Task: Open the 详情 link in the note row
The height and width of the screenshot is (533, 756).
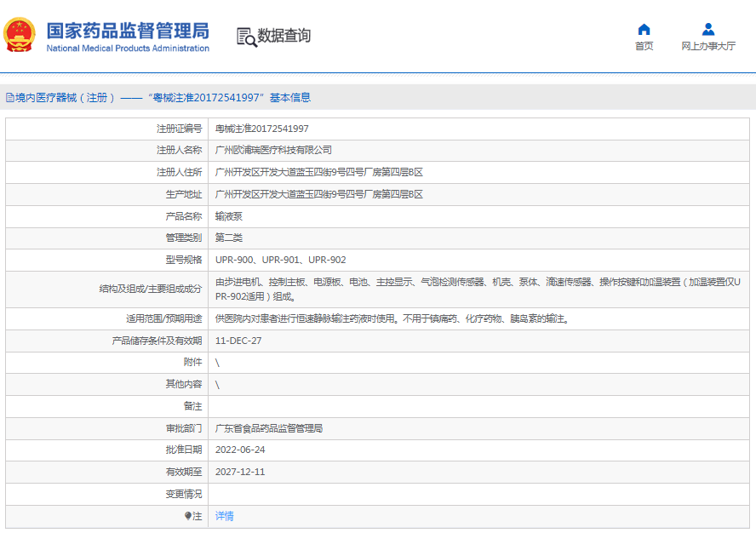Action: 225,516
